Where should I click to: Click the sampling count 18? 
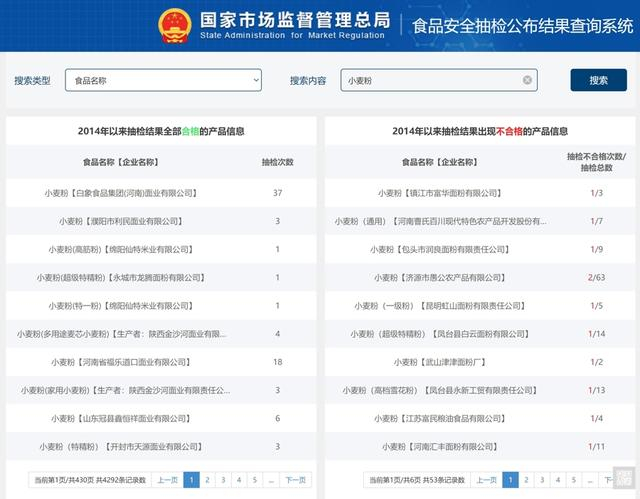278,362
